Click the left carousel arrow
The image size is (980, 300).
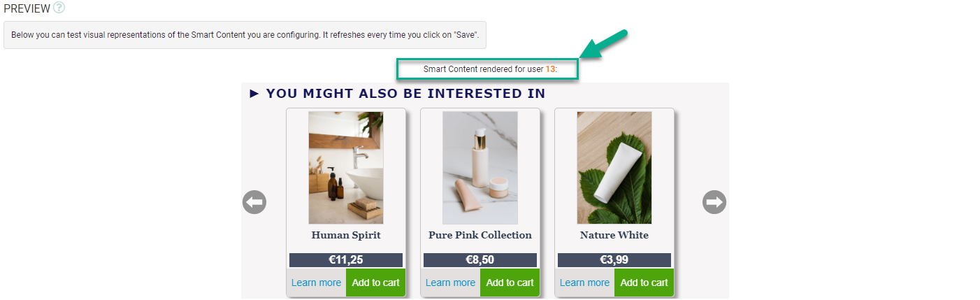point(254,202)
